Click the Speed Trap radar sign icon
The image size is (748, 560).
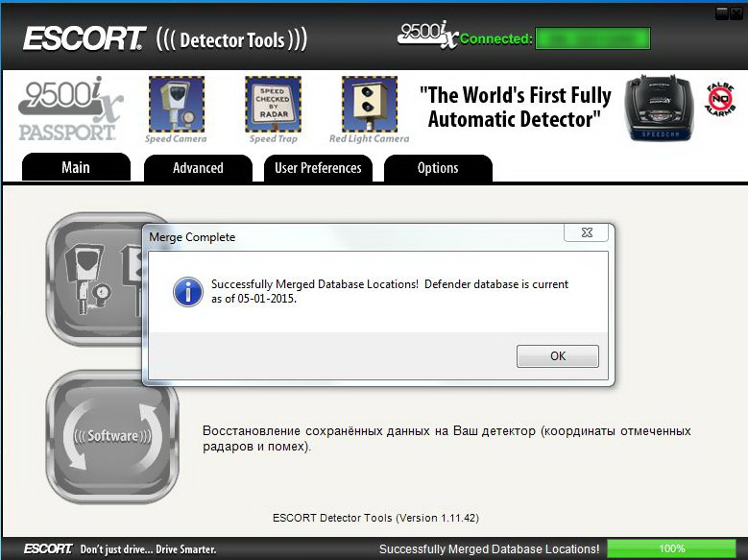(x=274, y=104)
